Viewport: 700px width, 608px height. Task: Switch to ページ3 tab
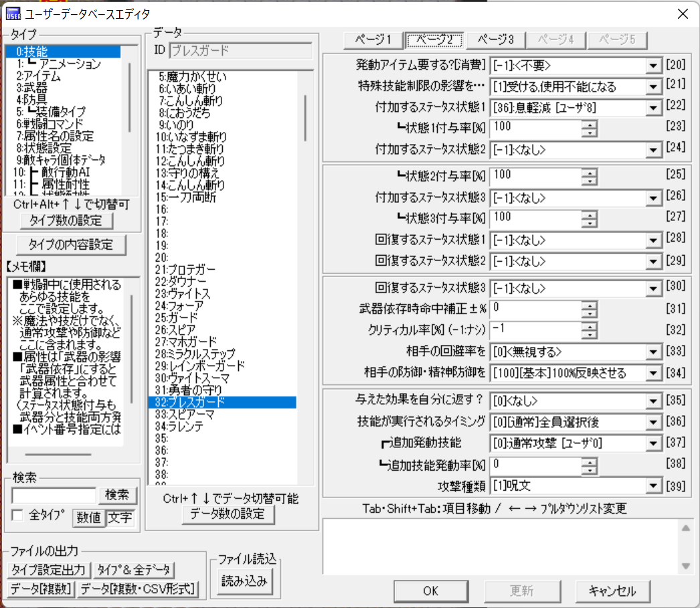(x=495, y=40)
